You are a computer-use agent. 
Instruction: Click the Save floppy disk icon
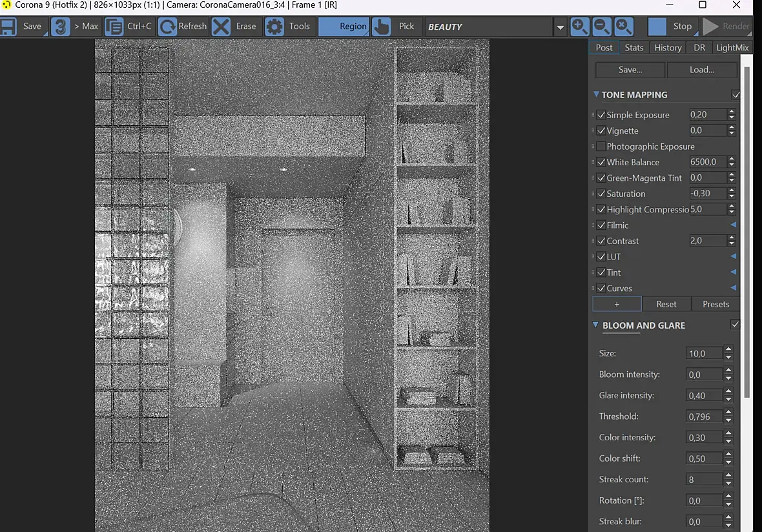coord(8,26)
